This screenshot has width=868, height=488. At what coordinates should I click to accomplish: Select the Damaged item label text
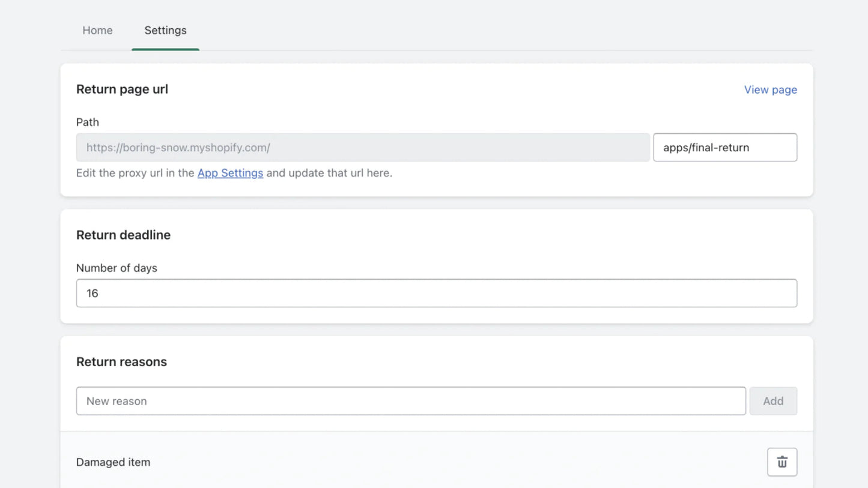tap(113, 462)
